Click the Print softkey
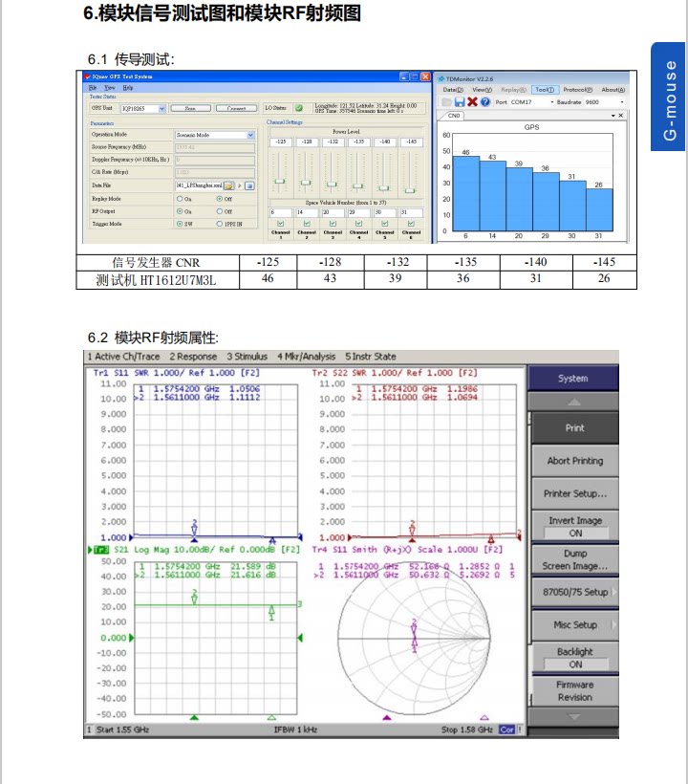 (x=574, y=428)
